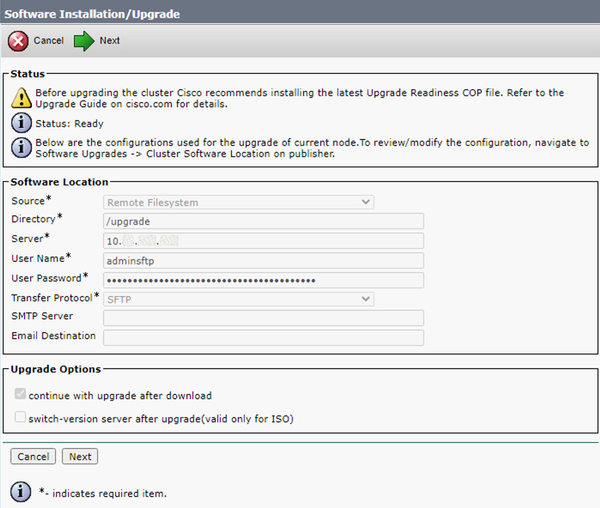Viewport: 600px width, 508px height.
Task: Click the bottom Next button
Action: [80, 456]
